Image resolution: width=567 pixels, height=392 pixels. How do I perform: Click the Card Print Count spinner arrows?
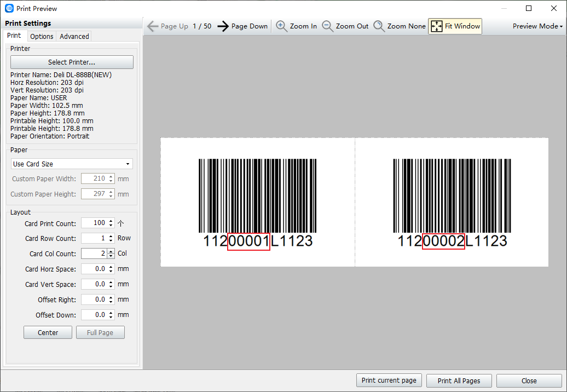pos(111,223)
